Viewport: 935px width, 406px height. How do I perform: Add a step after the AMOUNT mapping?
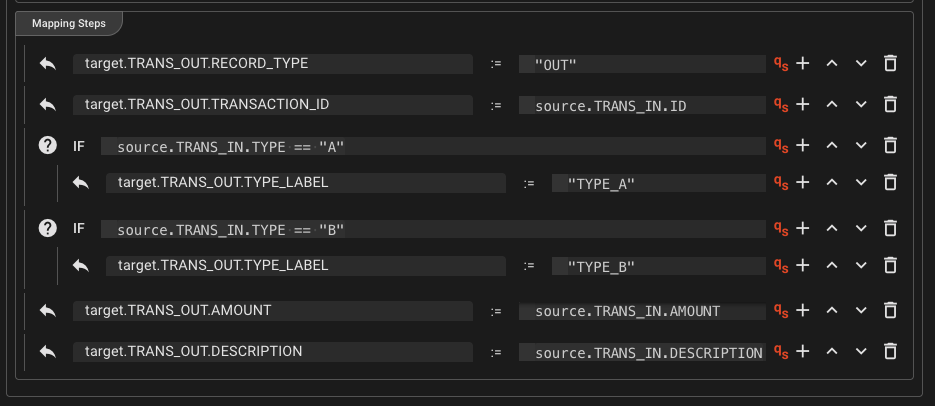(802, 311)
